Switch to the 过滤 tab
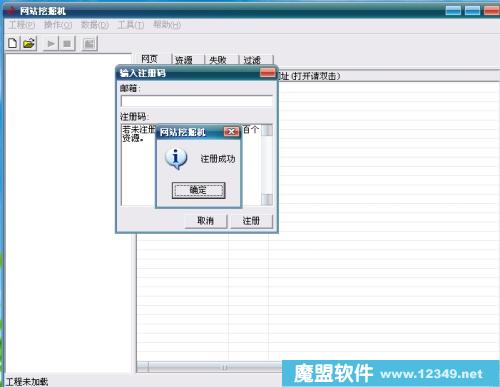 click(252, 60)
